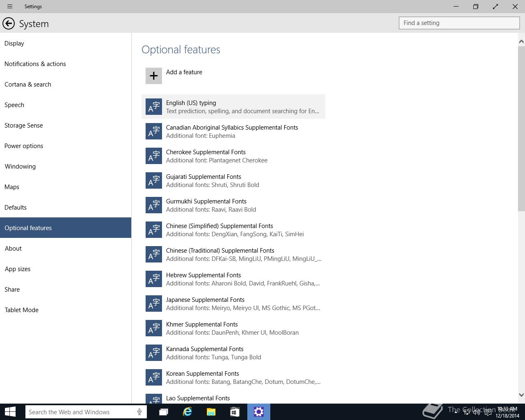Go back using the System back arrow

click(9, 24)
